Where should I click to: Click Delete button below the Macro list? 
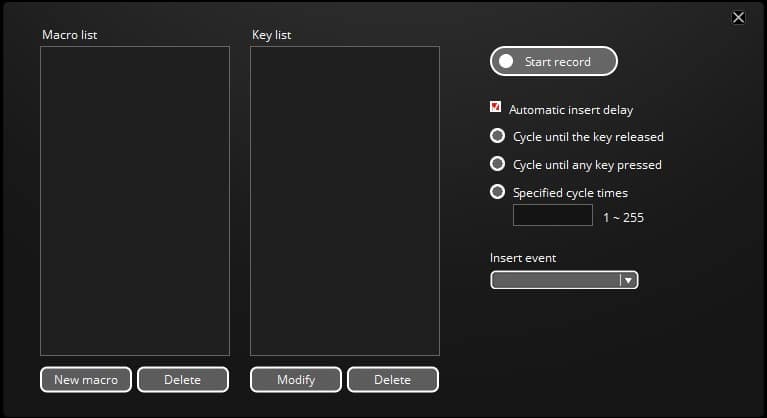(182, 380)
